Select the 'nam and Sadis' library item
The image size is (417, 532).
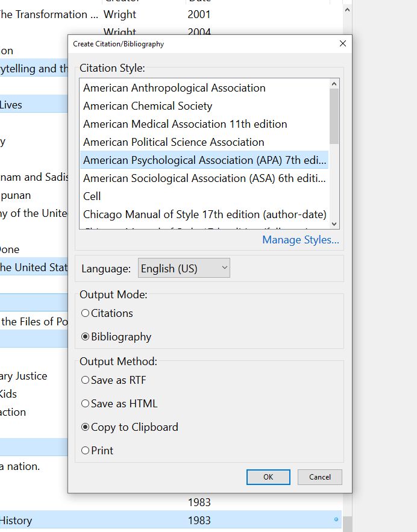click(x=34, y=177)
